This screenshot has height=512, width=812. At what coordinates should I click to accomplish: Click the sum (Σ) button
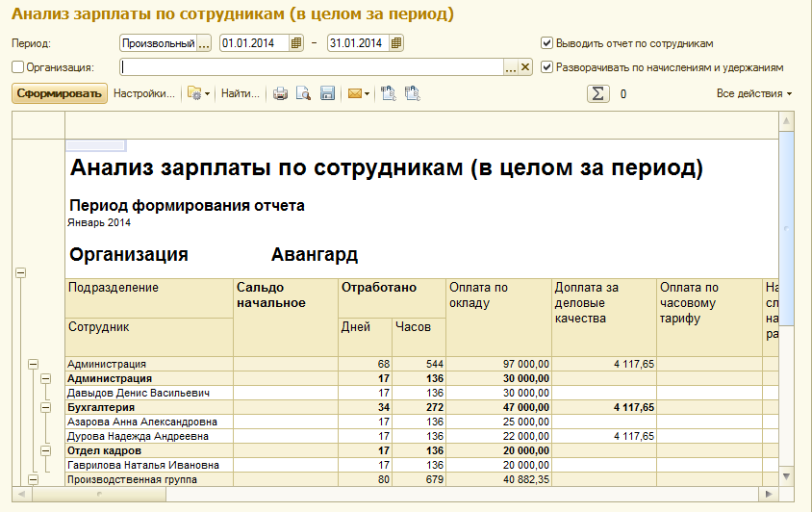point(598,94)
